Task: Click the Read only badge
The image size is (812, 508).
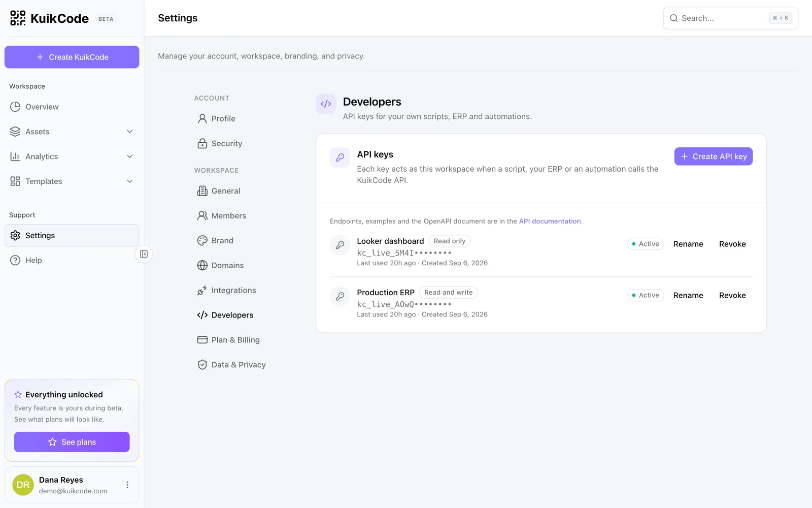Action: tap(449, 241)
